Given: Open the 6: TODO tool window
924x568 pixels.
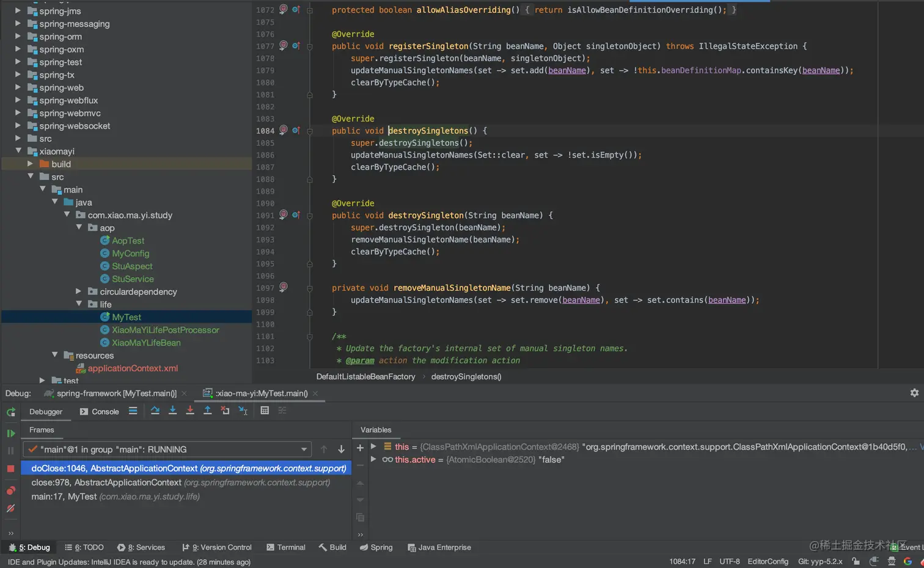Looking at the screenshot, I should point(84,547).
